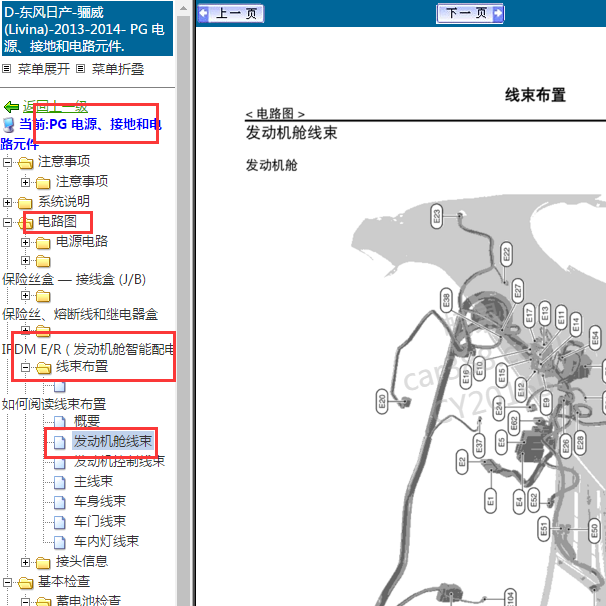Open the 车内灯线束 page
606x606 pixels.
click(x=106, y=541)
